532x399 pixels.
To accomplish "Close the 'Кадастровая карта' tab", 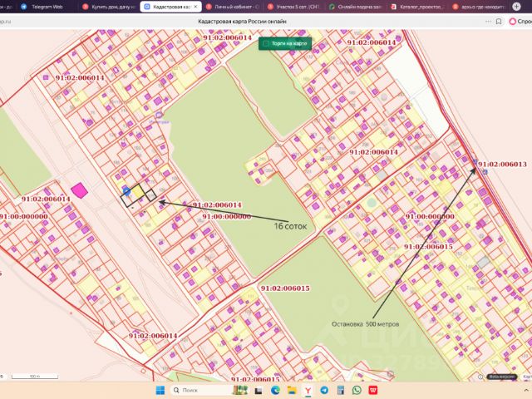I will tap(195, 7).
